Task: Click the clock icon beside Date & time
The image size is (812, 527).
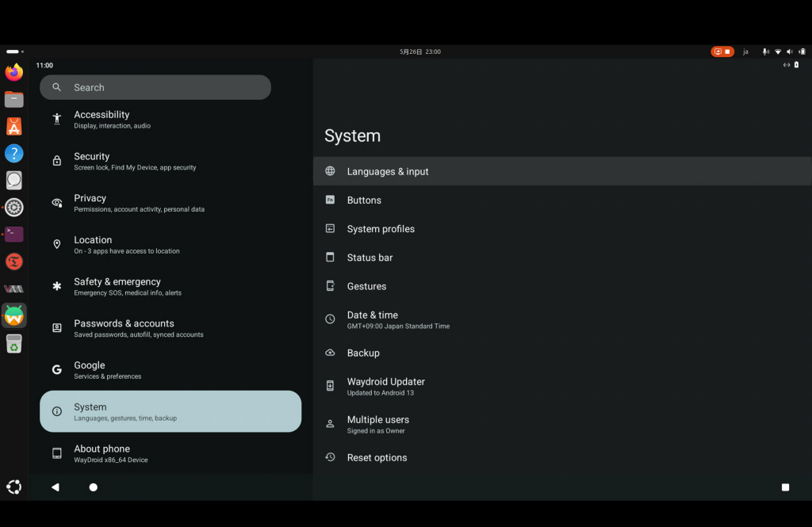Action: coord(330,319)
